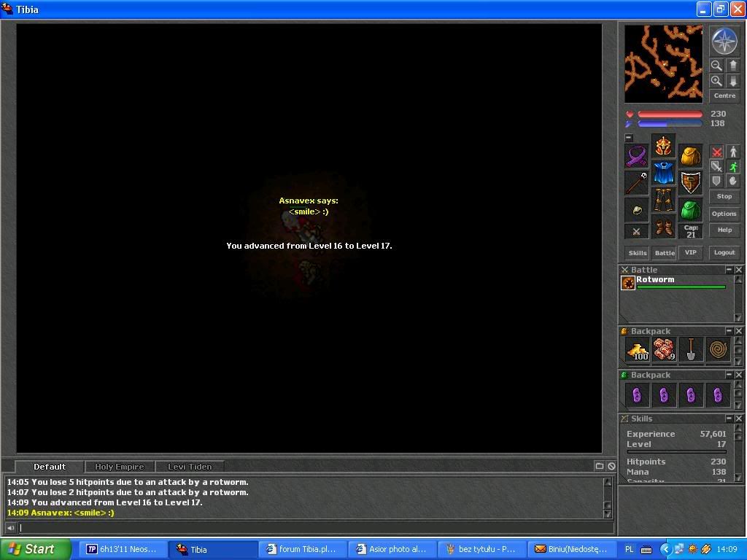The image size is (747, 560).
Task: Toggle chase opponent mode with the green runner
Action: coord(733,166)
